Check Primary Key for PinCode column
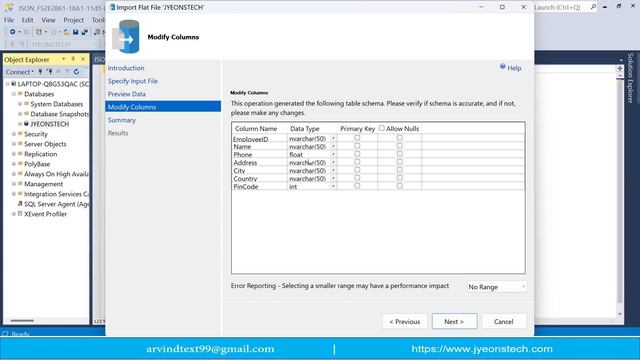The image size is (640, 360). [357, 186]
